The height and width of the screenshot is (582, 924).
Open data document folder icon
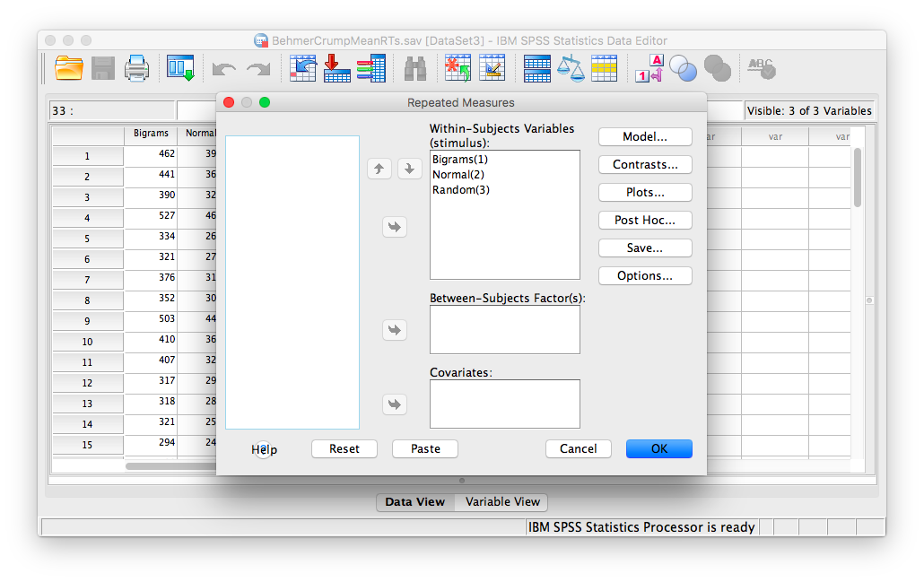pos(69,68)
